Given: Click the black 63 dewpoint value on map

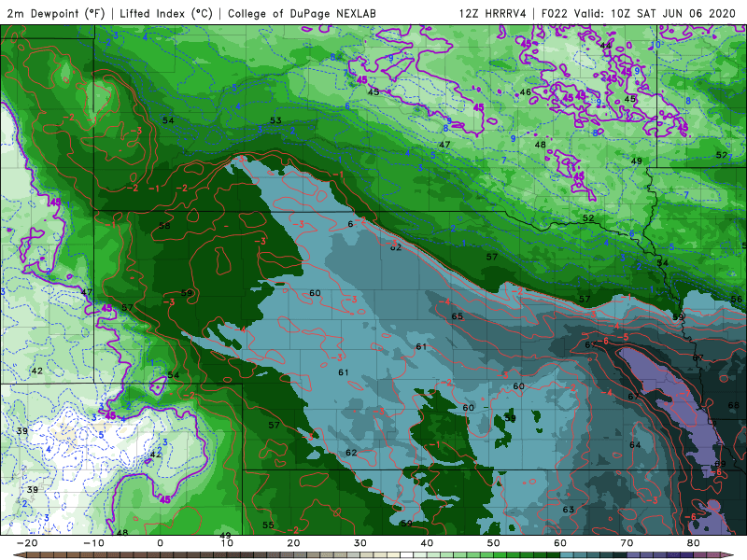Looking at the screenshot, I should [x=569, y=510].
